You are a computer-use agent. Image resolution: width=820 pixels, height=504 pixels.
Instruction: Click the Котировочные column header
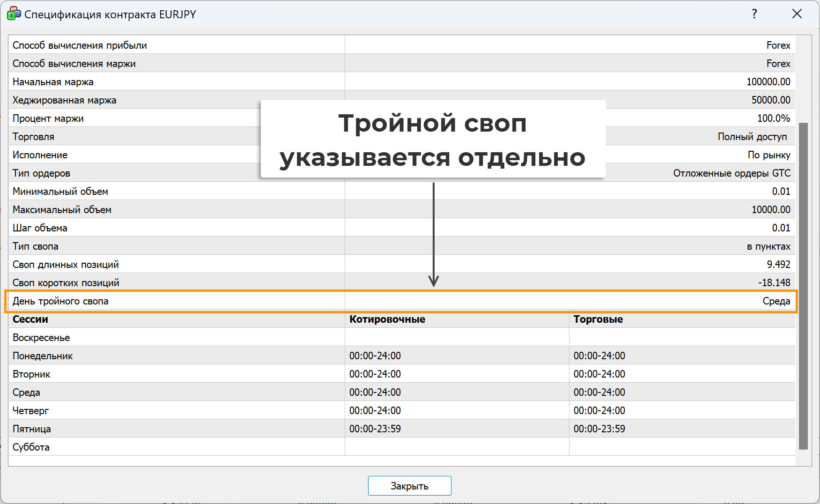(x=387, y=319)
